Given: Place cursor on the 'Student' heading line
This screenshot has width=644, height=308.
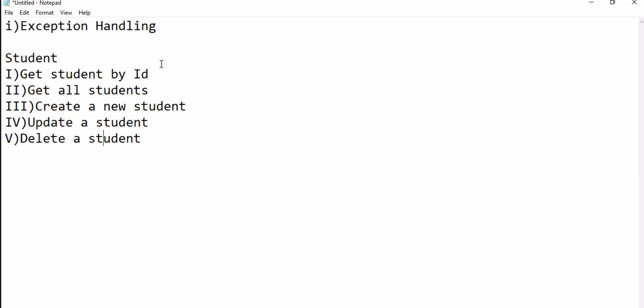Looking at the screenshot, I should [x=31, y=58].
